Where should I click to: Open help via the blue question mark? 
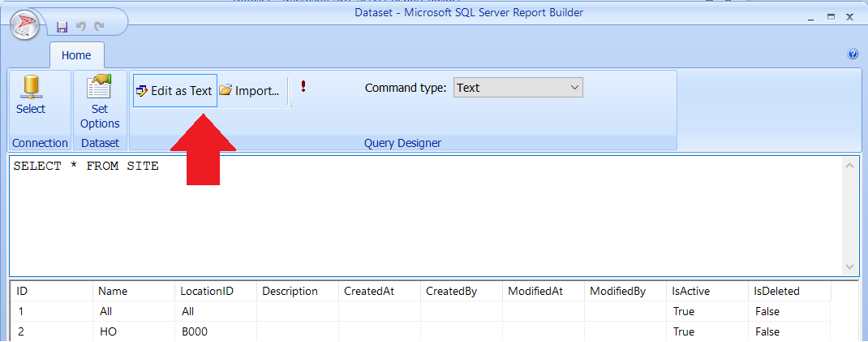pyautogui.click(x=853, y=54)
